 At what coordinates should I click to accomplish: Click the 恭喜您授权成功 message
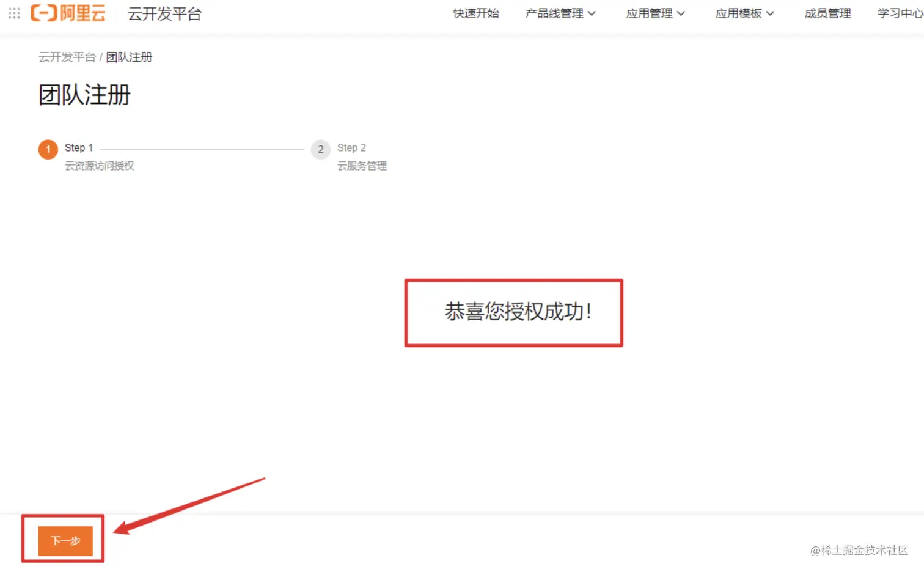518,312
